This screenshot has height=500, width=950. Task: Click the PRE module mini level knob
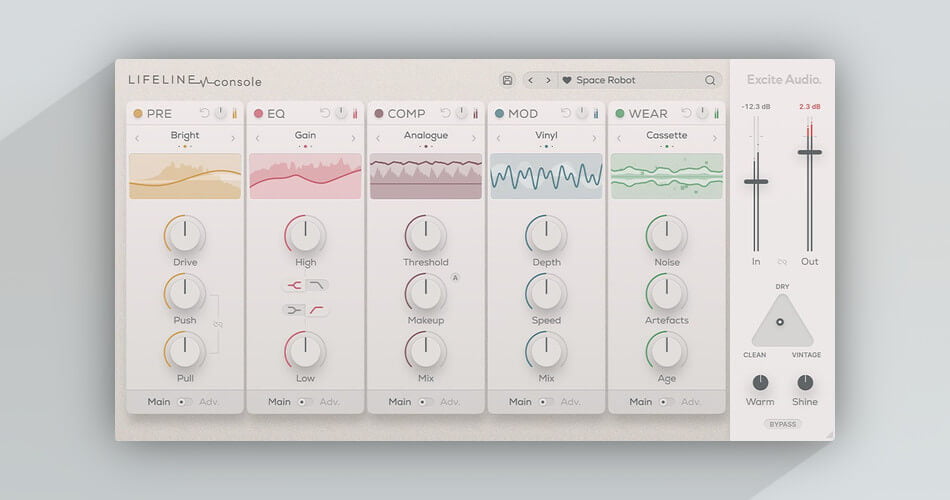(221, 113)
